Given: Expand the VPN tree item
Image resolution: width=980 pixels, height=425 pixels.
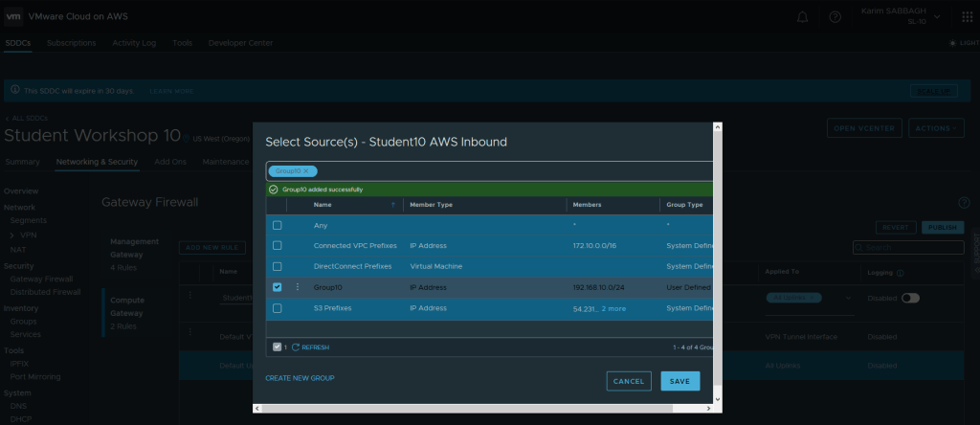Looking at the screenshot, I should pyautogui.click(x=11, y=235).
